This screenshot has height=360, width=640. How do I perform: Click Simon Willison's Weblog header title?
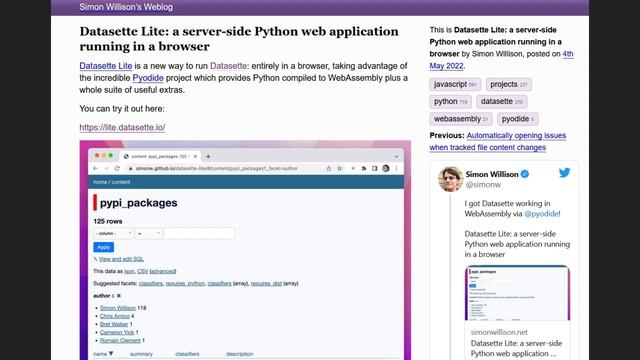click(x=126, y=7)
